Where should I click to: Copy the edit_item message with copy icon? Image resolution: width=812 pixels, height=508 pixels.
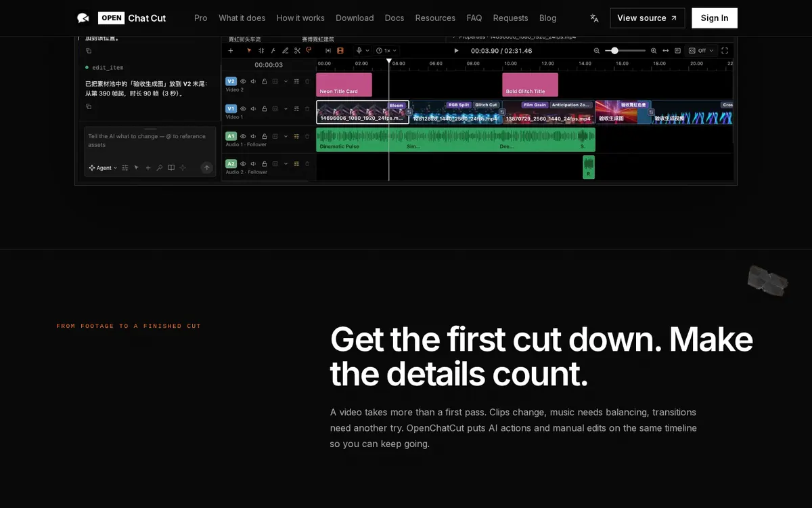tap(89, 106)
